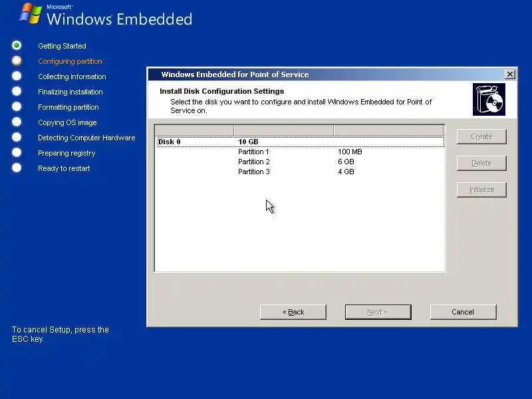Select Partition 3 in the list
Viewport: 532px width, 399px height.
[253, 172]
